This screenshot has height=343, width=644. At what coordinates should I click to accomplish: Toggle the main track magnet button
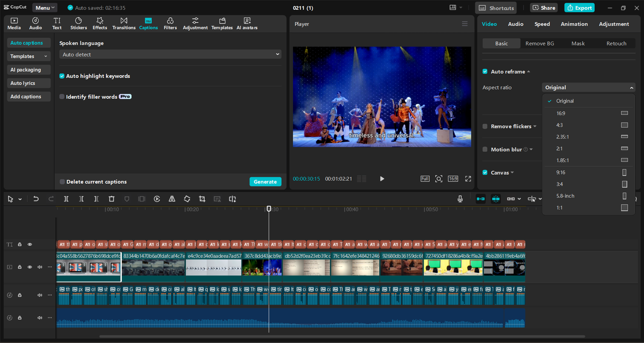pos(480,199)
